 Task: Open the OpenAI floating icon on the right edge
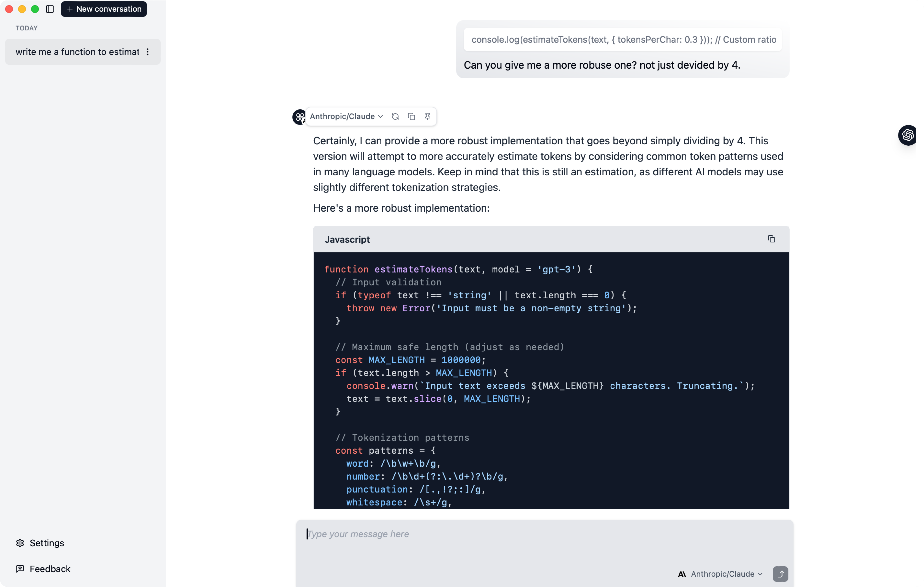point(908,135)
